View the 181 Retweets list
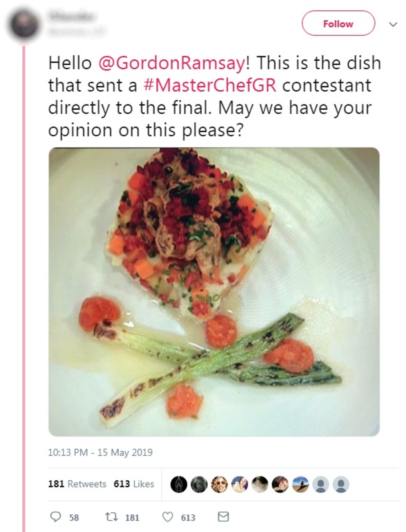The image size is (406, 532). click(x=77, y=484)
